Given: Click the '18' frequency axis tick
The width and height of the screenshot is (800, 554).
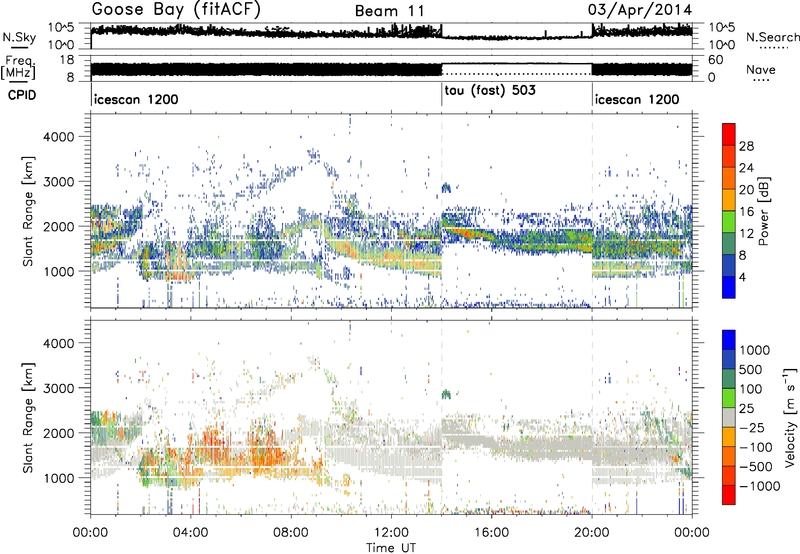Looking at the screenshot, I should click(x=67, y=60).
